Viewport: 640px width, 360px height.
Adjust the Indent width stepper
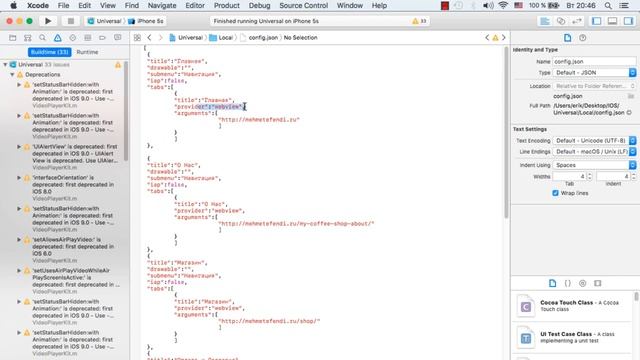coord(633,176)
